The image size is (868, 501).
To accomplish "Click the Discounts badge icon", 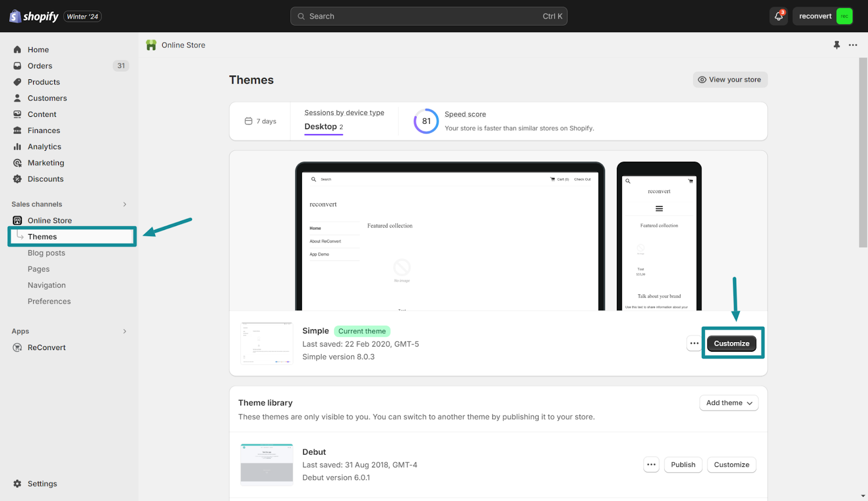I will 17,179.
